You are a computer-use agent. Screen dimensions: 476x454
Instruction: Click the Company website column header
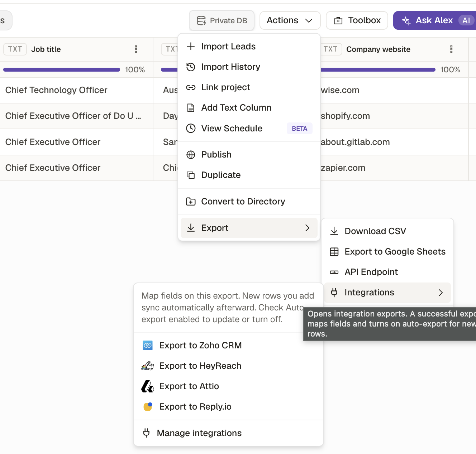point(395,49)
